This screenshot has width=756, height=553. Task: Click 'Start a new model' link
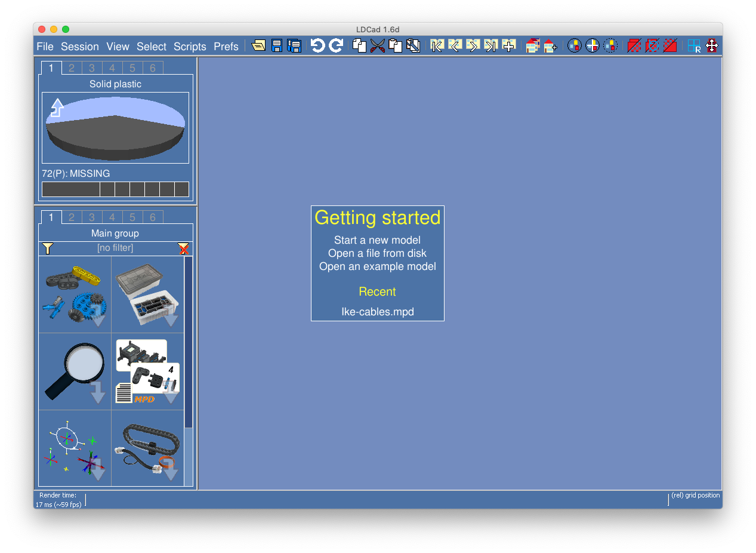(x=377, y=240)
